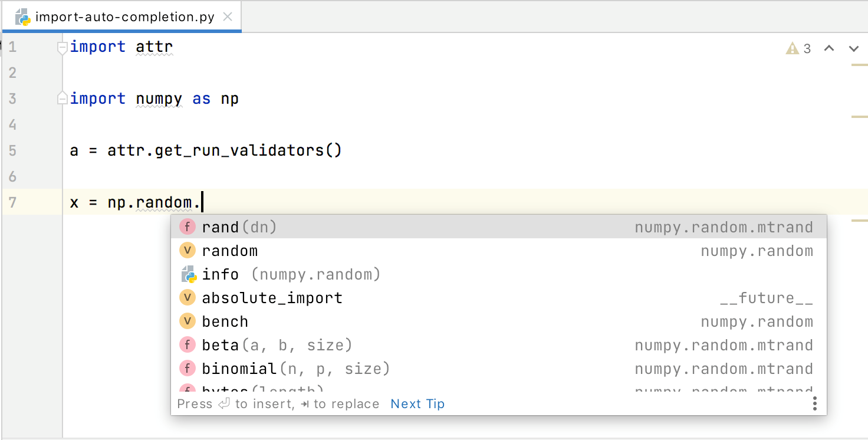Open the Next Tip link
Image resolution: width=868 pixels, height=440 pixels.
(x=417, y=403)
